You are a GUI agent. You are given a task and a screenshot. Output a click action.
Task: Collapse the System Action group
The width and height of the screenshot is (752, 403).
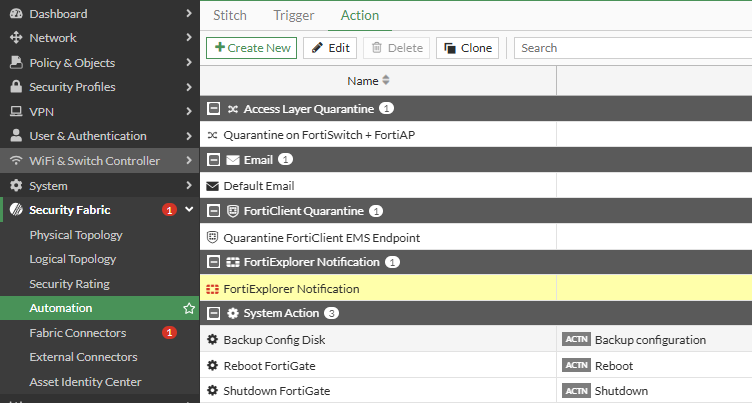[x=213, y=313]
